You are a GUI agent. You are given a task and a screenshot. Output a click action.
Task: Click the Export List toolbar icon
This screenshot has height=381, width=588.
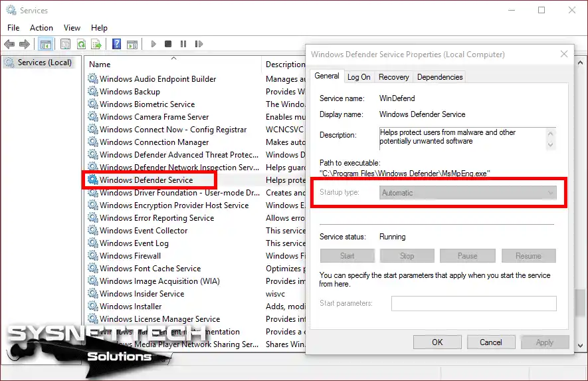[x=96, y=45]
